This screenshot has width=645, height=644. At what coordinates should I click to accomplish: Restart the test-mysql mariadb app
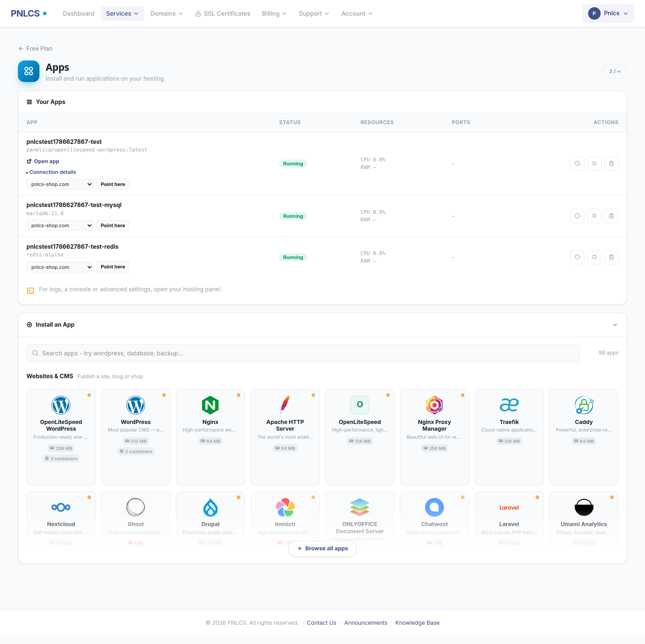tap(577, 216)
